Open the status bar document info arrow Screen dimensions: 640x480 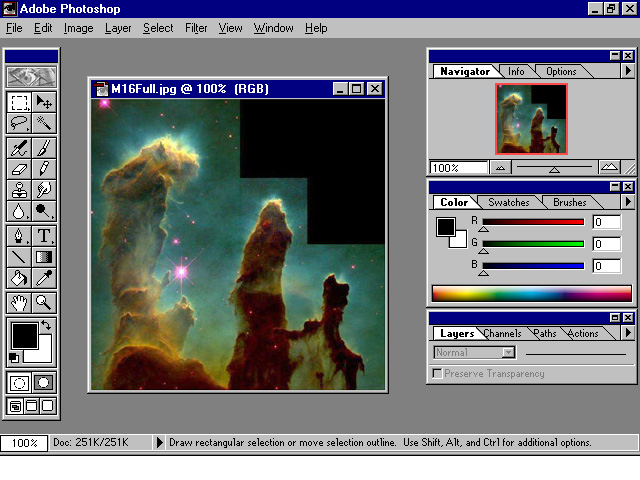160,442
